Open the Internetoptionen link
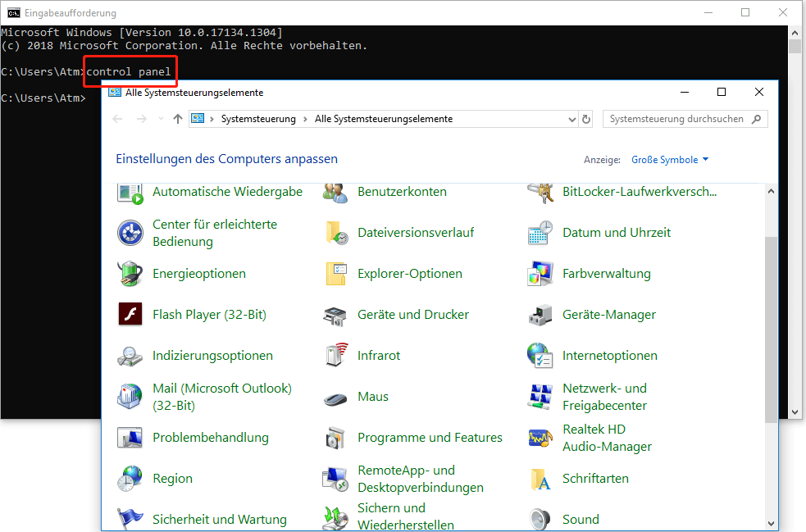This screenshot has width=806, height=532. tap(610, 356)
